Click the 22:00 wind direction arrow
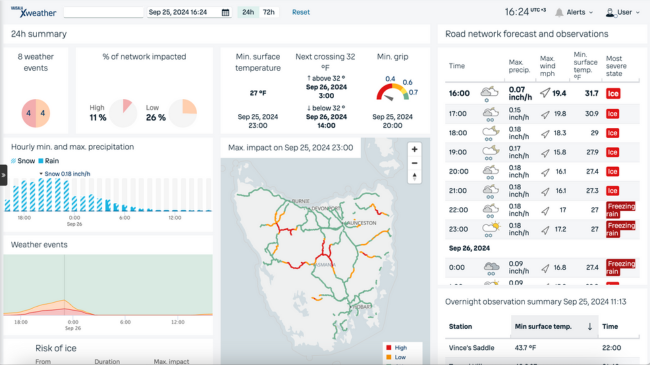 tap(545, 211)
